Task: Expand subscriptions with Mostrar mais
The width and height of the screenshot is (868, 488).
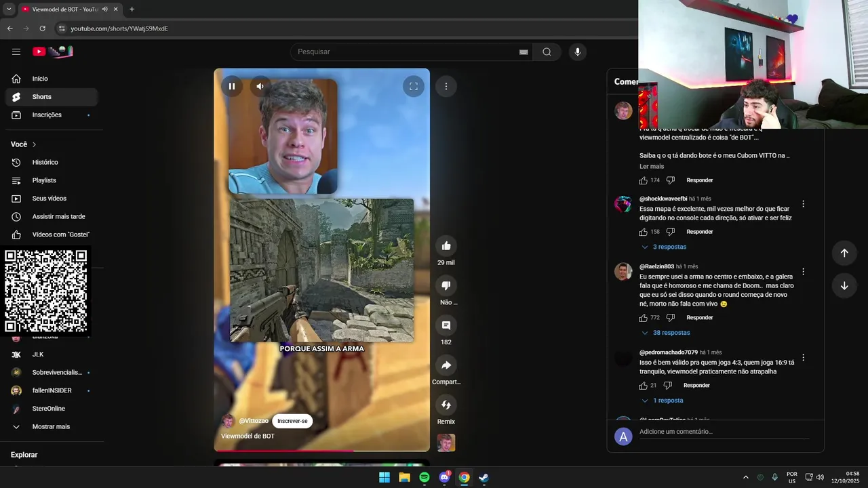Action: point(52,427)
